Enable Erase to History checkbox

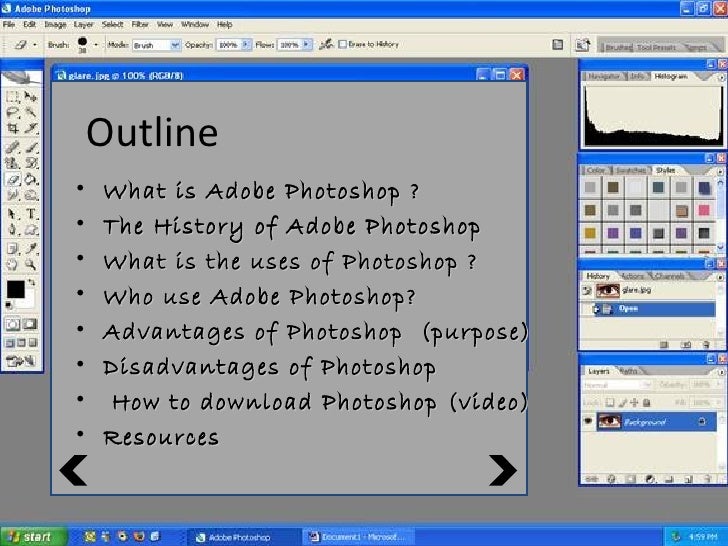click(343, 44)
